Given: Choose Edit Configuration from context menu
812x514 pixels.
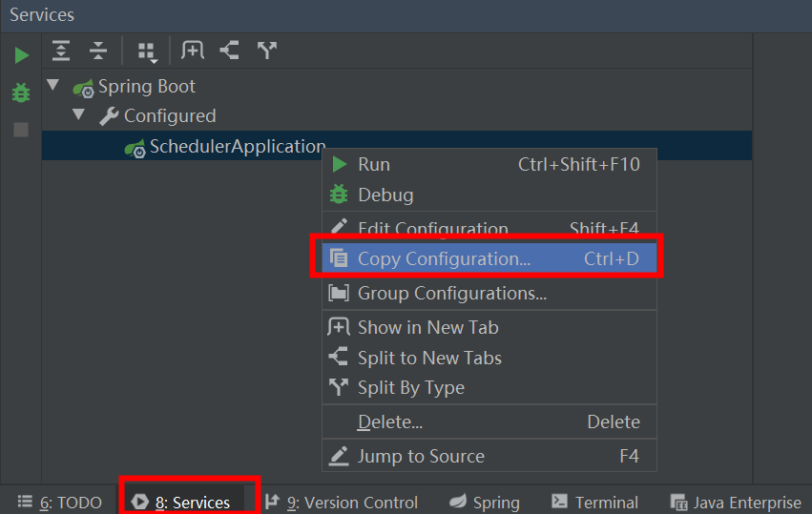Looking at the screenshot, I should tap(489, 227).
